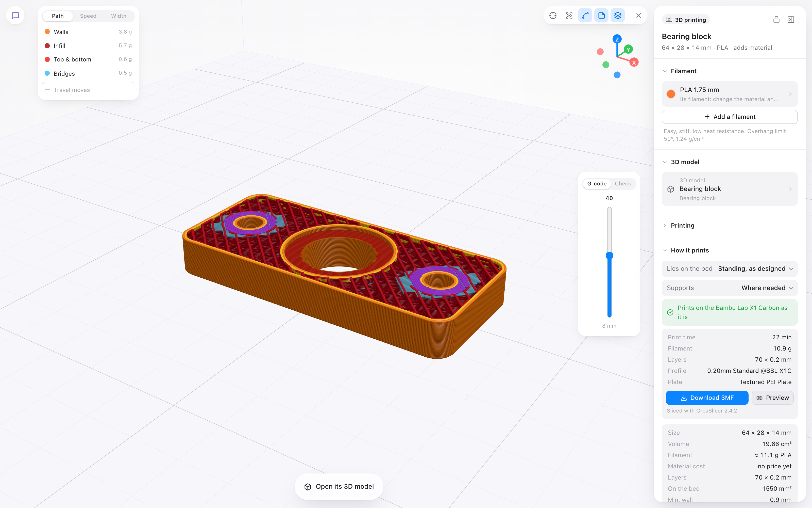Click Add a filament button
The width and height of the screenshot is (812, 508).
[730, 117]
